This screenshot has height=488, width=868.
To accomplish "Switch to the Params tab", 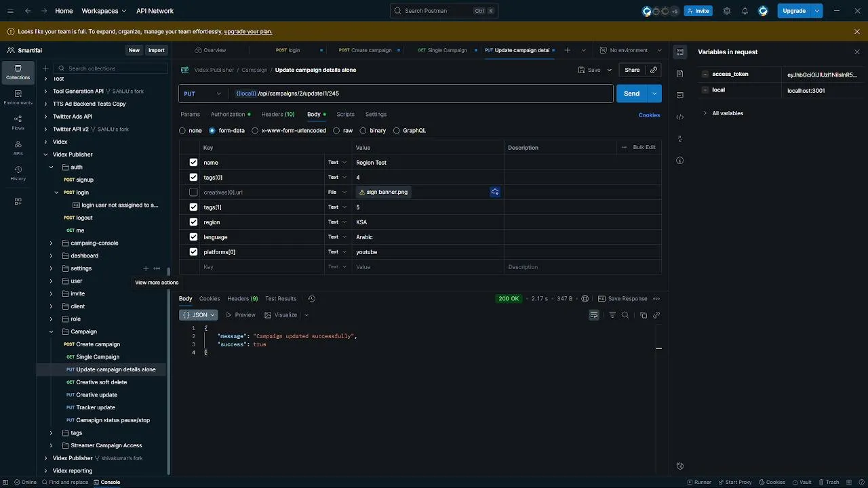I will pyautogui.click(x=190, y=115).
